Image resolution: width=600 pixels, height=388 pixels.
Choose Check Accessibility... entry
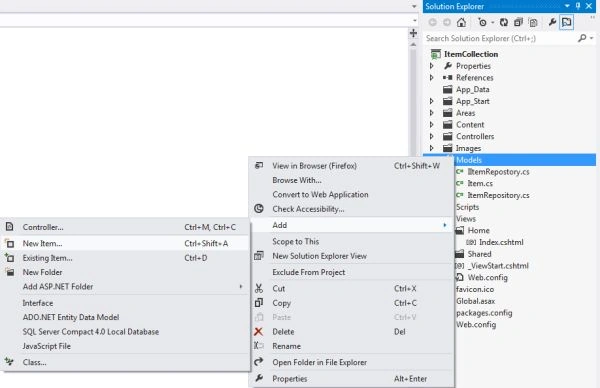coord(352,209)
